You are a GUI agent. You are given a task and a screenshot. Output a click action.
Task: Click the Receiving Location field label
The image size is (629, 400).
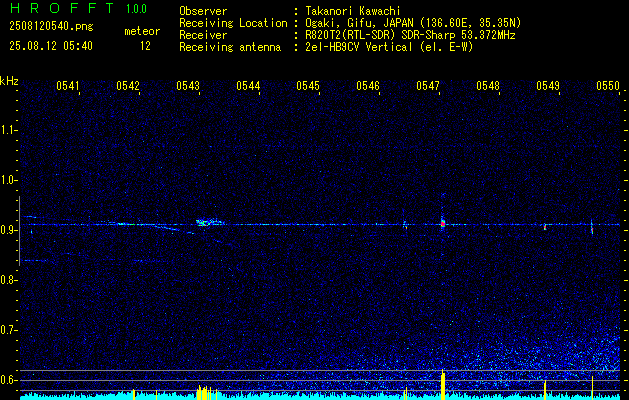(233, 23)
